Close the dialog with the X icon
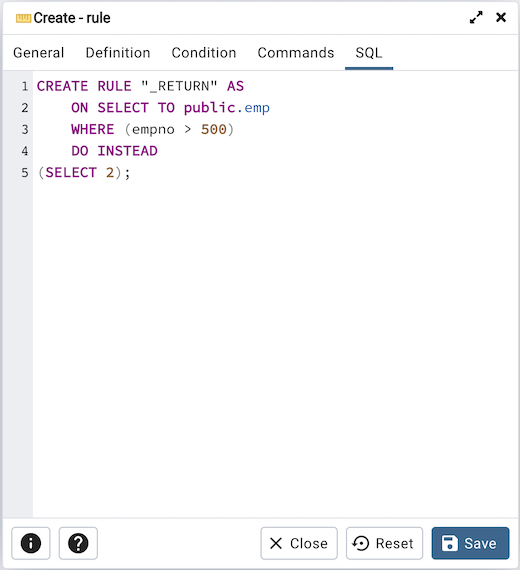This screenshot has width=520, height=570. coord(501,17)
